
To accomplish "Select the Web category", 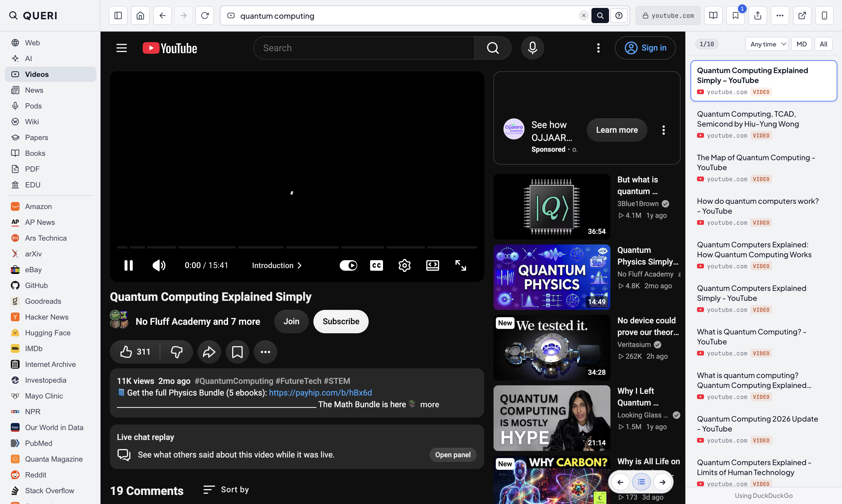I will tap(50, 42).
